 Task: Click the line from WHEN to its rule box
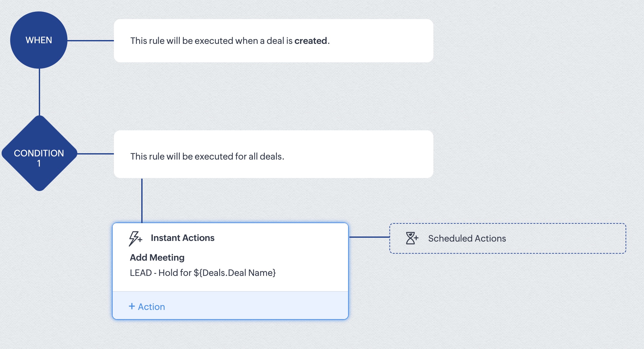(91, 41)
